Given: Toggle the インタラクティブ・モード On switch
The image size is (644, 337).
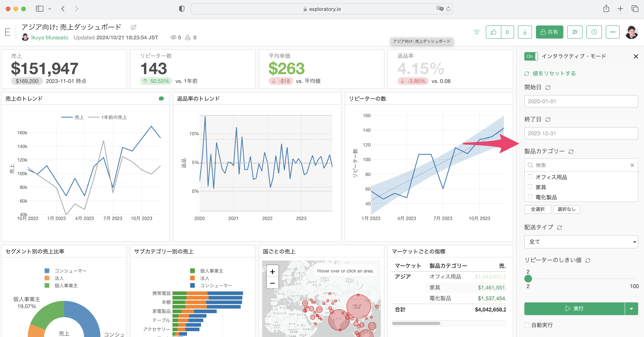Looking at the screenshot, I should click(x=531, y=56).
